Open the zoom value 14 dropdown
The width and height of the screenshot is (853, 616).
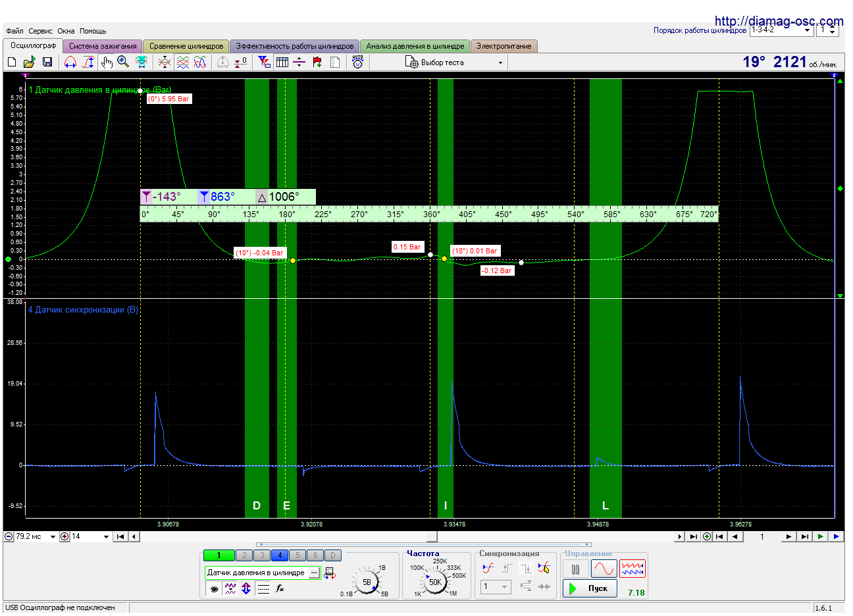pos(90,536)
